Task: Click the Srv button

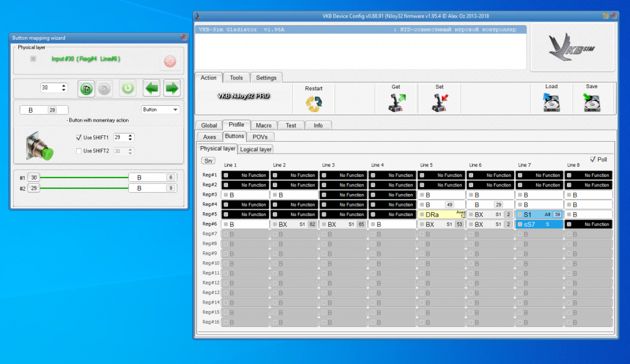Action: (209, 161)
